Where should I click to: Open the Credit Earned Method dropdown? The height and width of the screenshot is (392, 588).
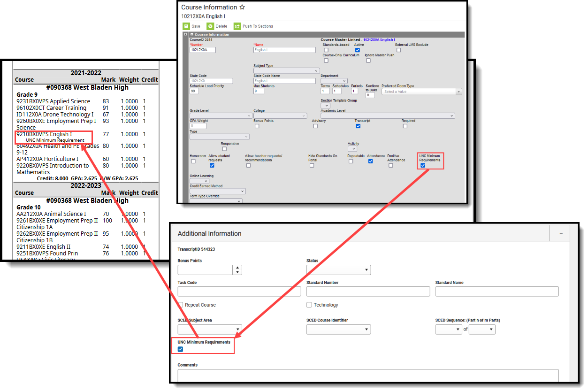tap(218, 192)
